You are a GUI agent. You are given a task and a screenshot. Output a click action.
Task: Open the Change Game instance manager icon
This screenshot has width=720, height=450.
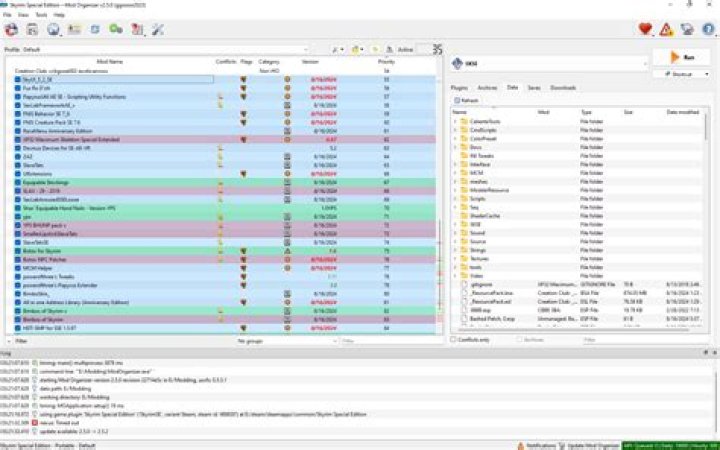click(x=11, y=30)
